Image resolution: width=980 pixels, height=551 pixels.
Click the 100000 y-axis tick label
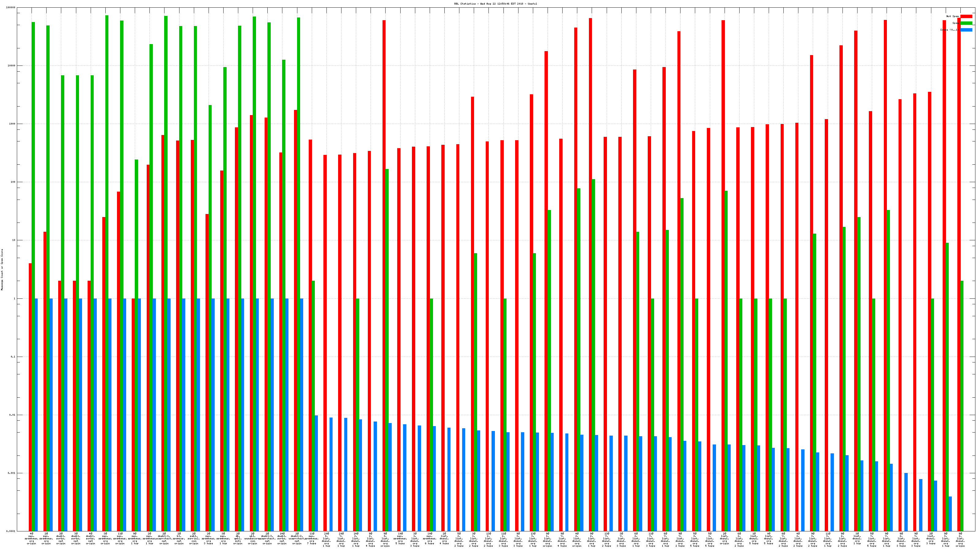(x=11, y=8)
